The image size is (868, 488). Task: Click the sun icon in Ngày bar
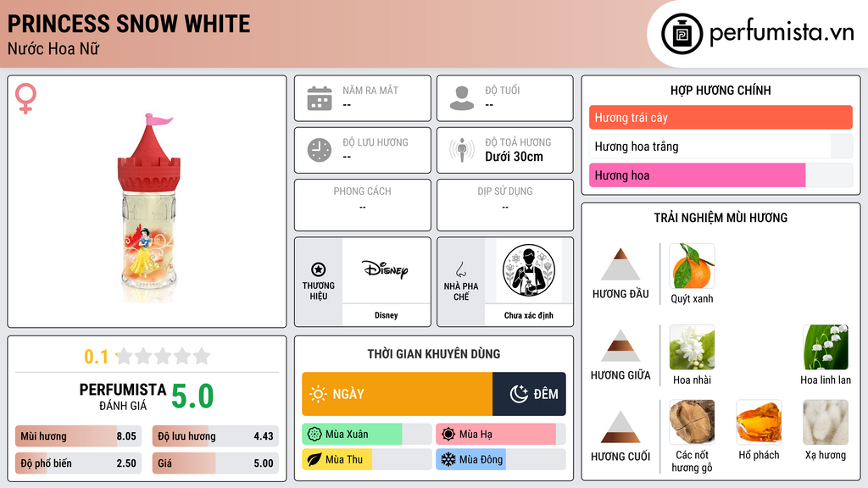(x=318, y=394)
